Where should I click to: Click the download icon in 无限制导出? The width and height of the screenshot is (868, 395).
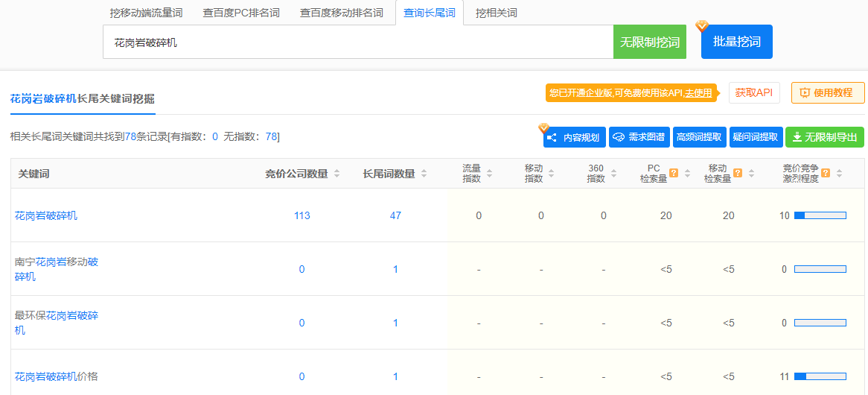click(797, 137)
